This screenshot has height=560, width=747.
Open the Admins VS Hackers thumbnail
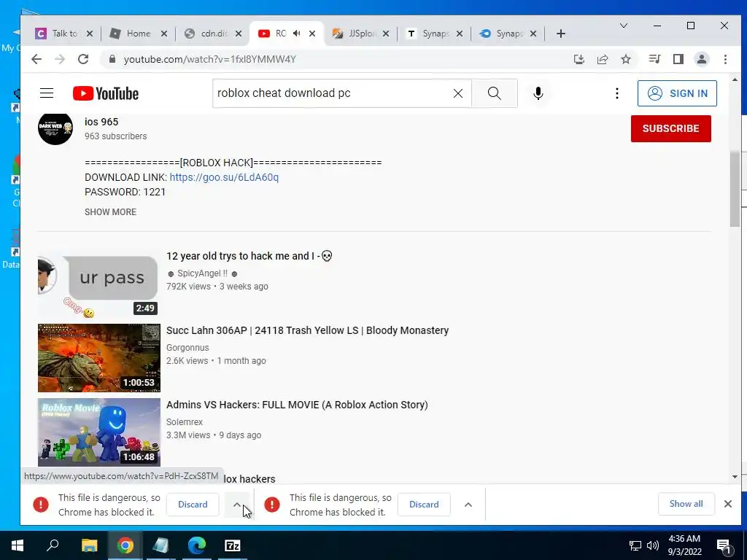pos(99,432)
